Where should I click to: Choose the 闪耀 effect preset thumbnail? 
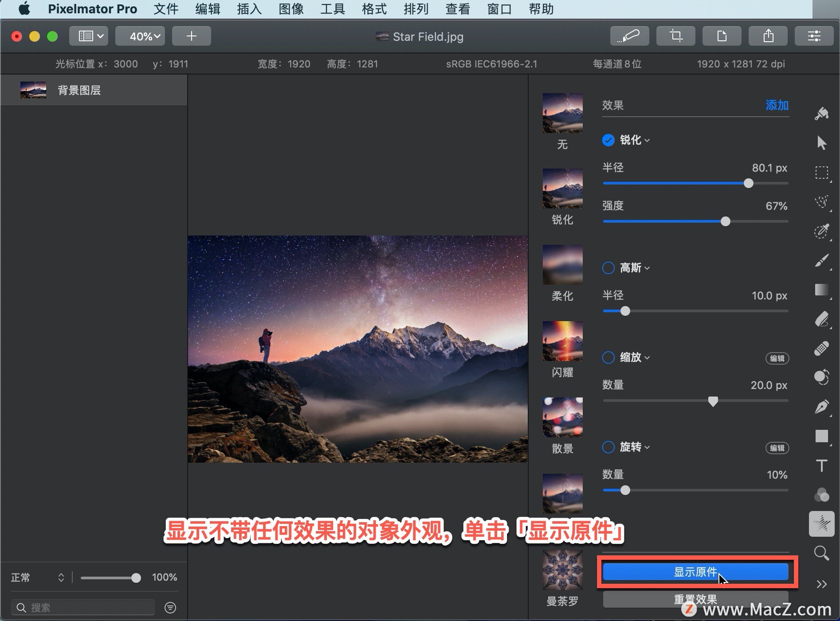[x=562, y=342]
